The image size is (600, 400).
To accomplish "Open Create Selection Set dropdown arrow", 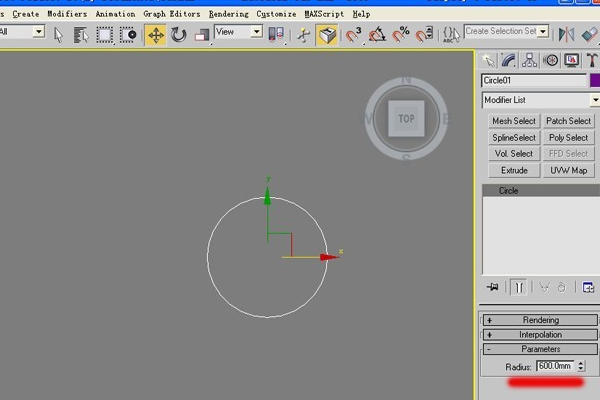I will (x=543, y=31).
